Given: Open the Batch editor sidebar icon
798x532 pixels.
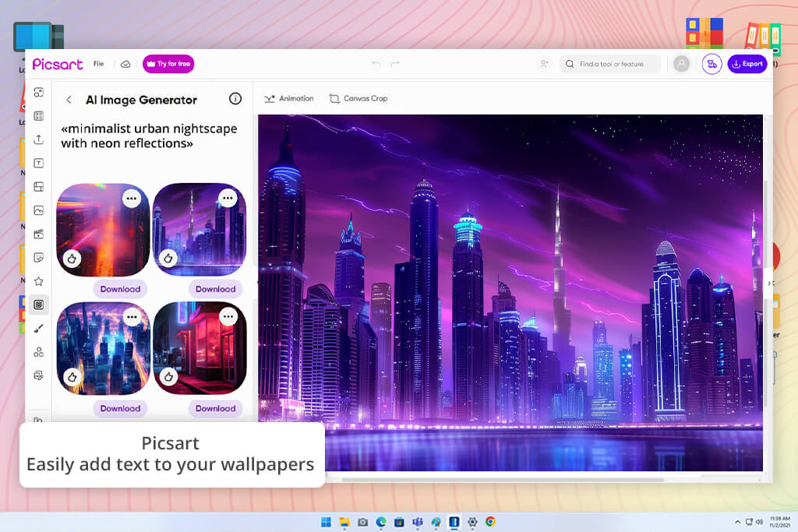Looking at the screenshot, I should pos(39,375).
